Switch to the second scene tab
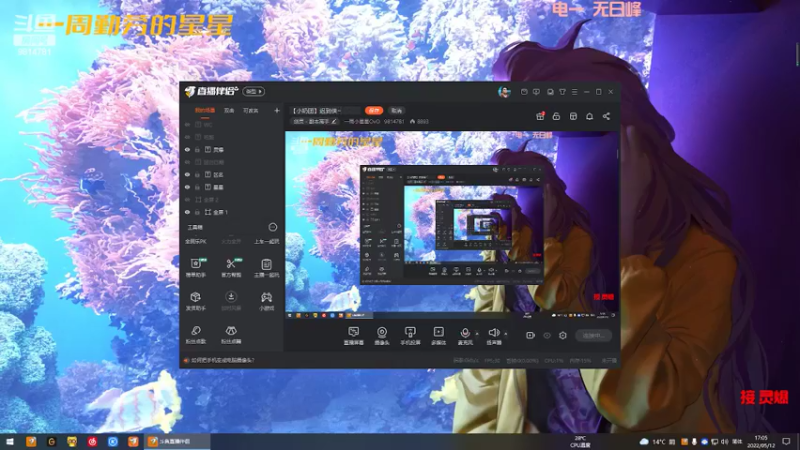 pos(229,110)
